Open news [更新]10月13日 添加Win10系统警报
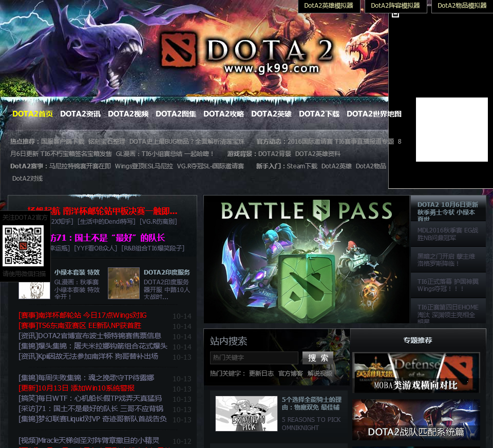The height and width of the screenshot is (448, 493). click(x=77, y=388)
